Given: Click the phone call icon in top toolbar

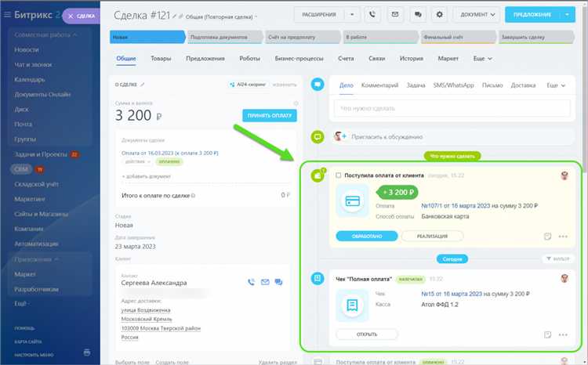Looking at the screenshot, I should click(372, 15).
